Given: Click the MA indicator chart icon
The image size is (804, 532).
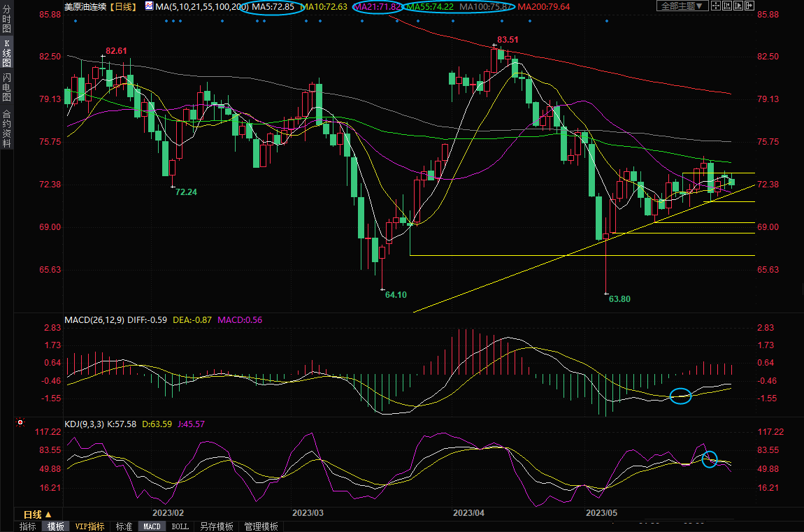Looking at the screenshot, I should 150,6.
